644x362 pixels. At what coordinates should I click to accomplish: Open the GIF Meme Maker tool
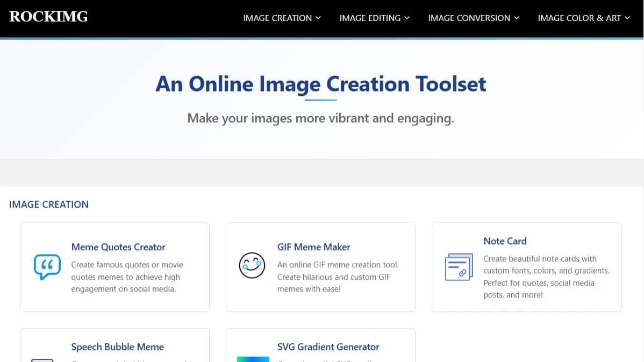(313, 247)
